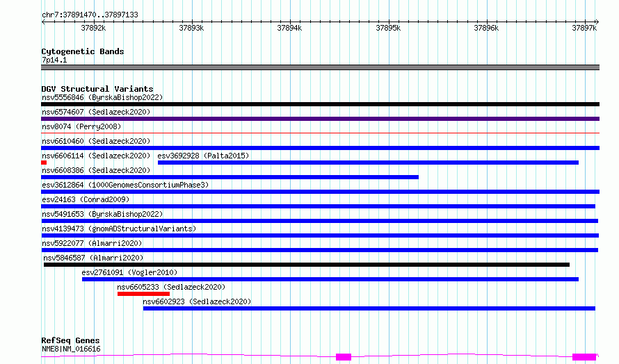The width and height of the screenshot is (619, 364).
Task: Click the Cytogenetic Bands track title
Action: point(83,51)
